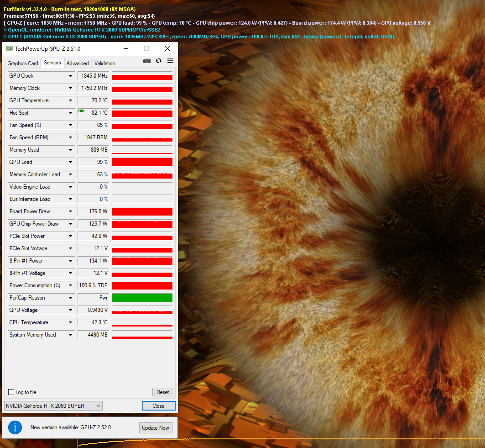This screenshot has height=448, width=485.
Task: Click the 100.6 % TDP value
Action: [94, 285]
